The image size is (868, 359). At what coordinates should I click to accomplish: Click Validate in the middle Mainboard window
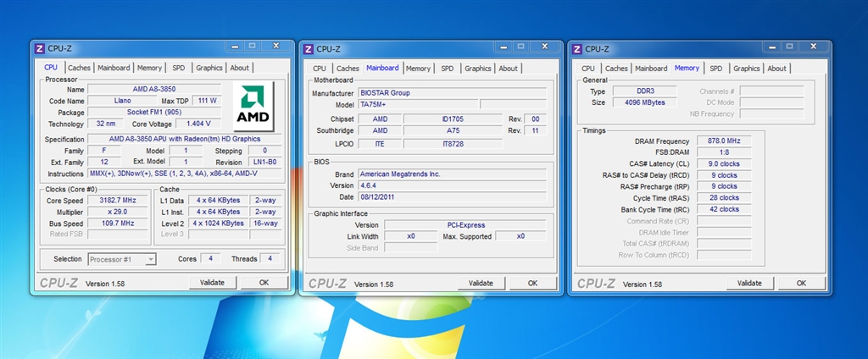coord(481,283)
